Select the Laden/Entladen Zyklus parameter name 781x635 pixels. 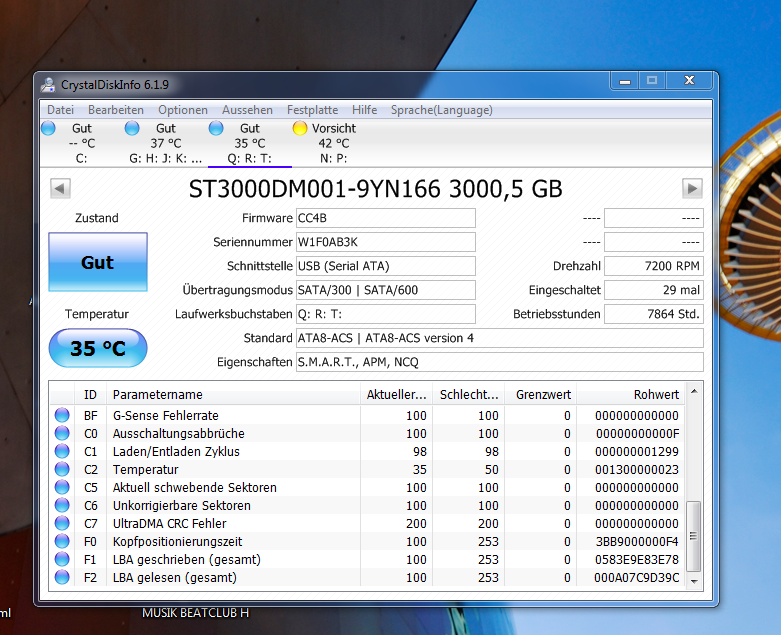pyautogui.click(x=176, y=452)
